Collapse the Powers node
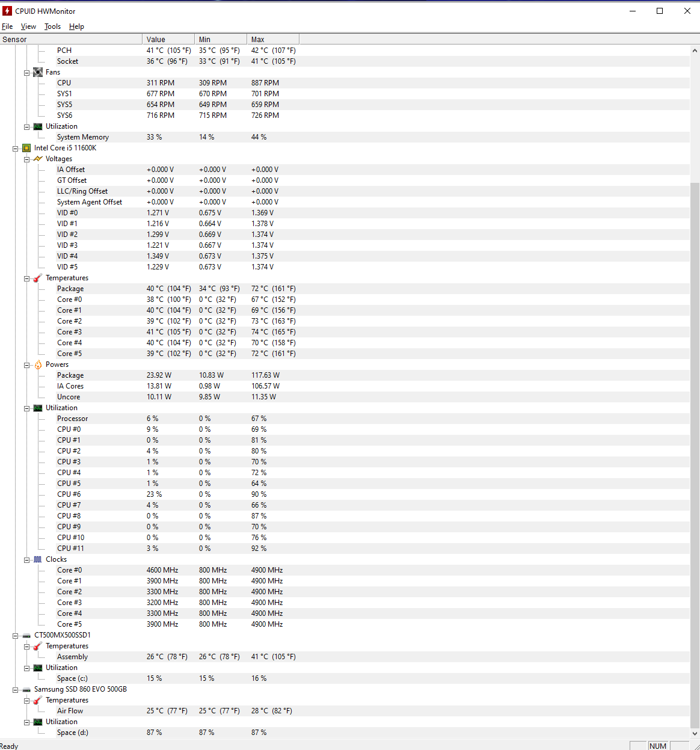Image resolution: width=700 pixels, height=750 pixels. [27, 365]
